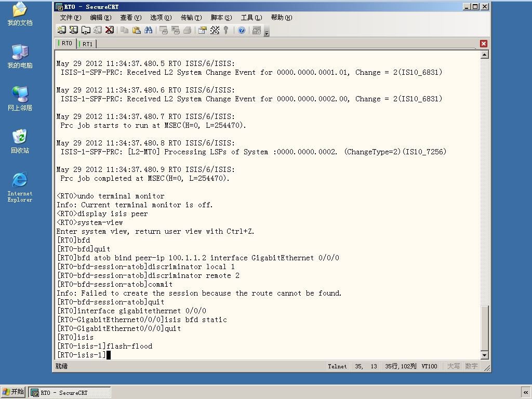Image resolution: width=532 pixels, height=399 pixels.
Task: Switch to the RT1 session tab
Action: (86, 44)
